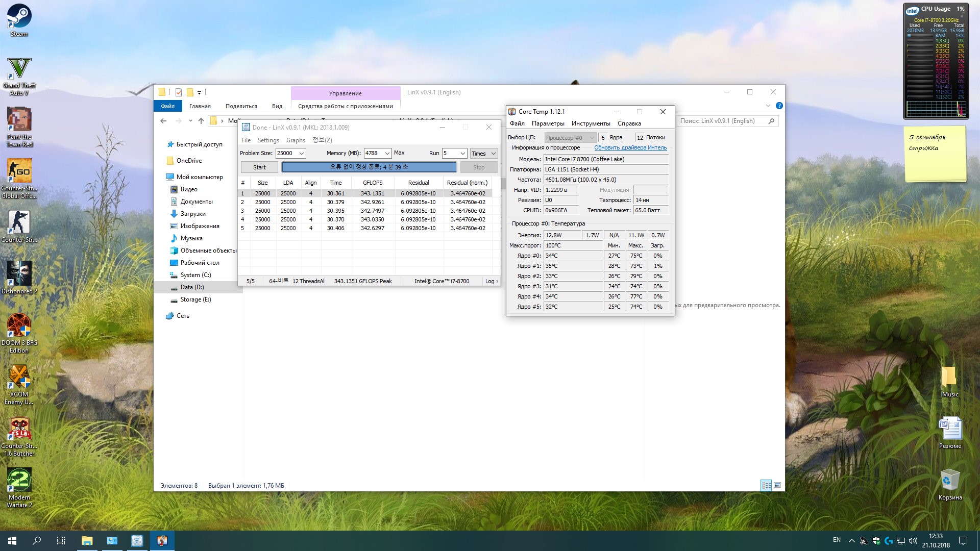This screenshot has height=551, width=980.
Task: Click the Обновить драйвера Интель link
Action: [630, 147]
